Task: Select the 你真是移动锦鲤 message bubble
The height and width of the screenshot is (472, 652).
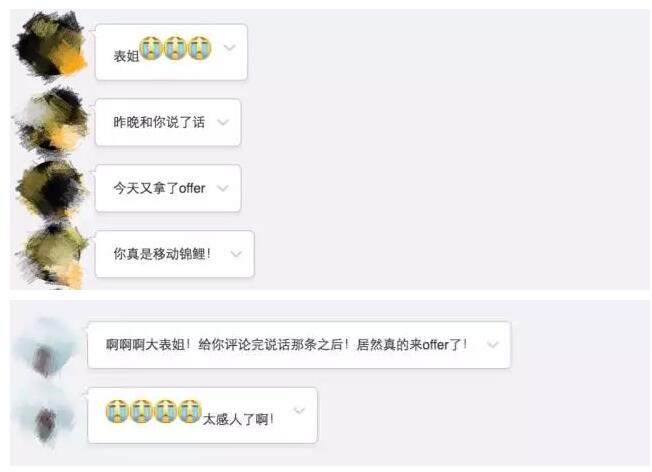Action: [175, 254]
